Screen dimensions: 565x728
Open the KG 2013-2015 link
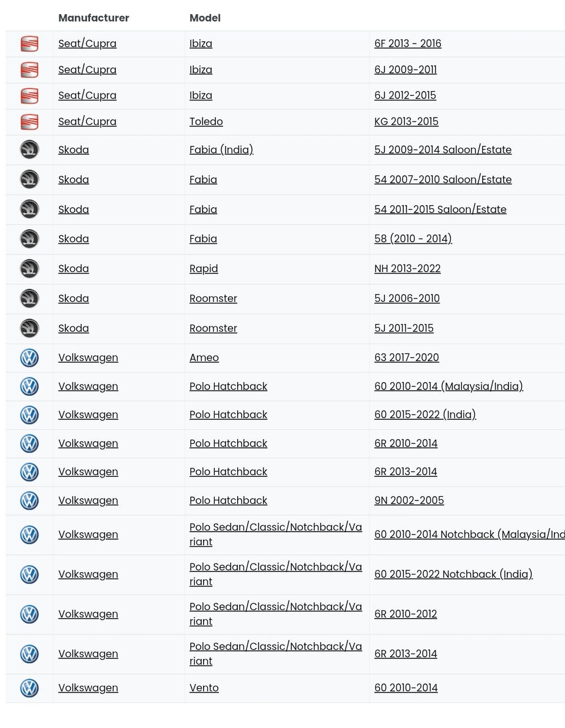tap(406, 122)
